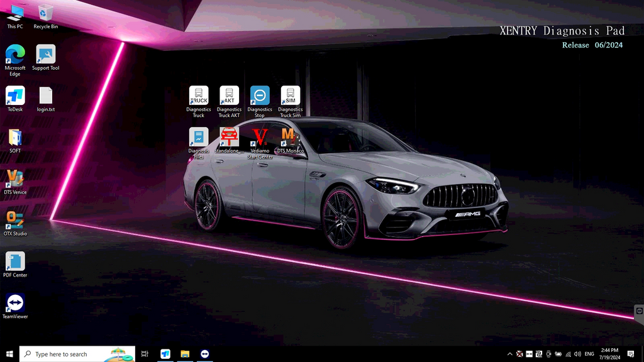
Task: Open Diagnostics Truck Sim shortcut
Action: tap(290, 96)
